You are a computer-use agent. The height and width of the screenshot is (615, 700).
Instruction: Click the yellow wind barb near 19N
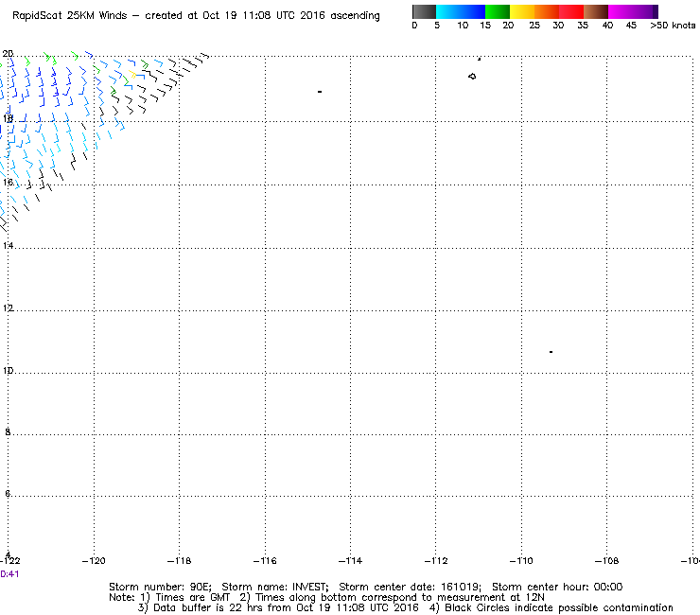pyautogui.click(x=132, y=74)
